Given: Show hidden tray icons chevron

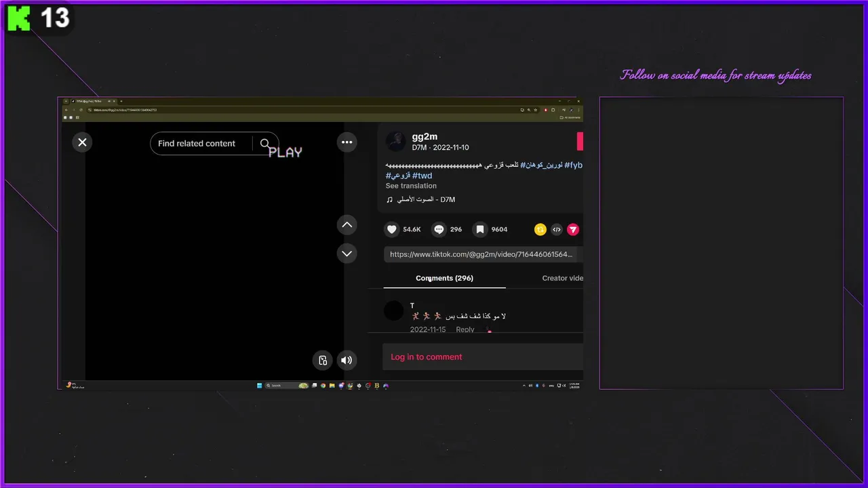Looking at the screenshot, I should [x=524, y=386].
